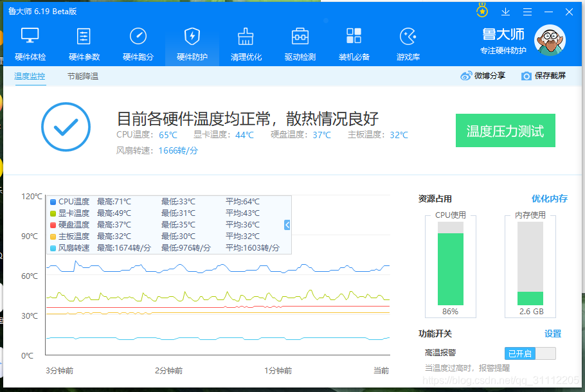Open 驱动检测 driver detection icon
Image resolution: width=585 pixels, height=392 pixels.
(x=300, y=36)
